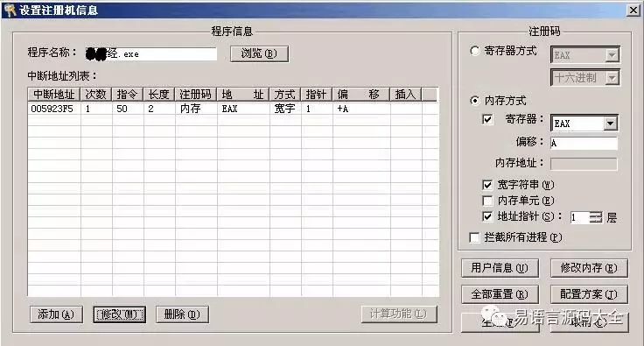Enable the 拦截所有进程(P) checkbox
The width and height of the screenshot is (644, 346).
[x=475, y=237]
